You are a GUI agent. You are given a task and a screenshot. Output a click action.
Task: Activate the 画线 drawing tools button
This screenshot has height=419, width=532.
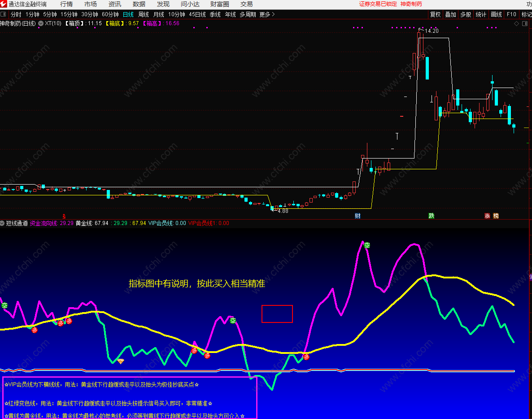coord(497,14)
